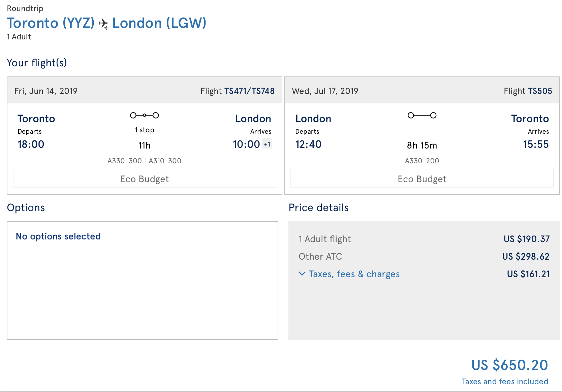Click the +1 next-day arrival badge
Image resolution: width=562 pixels, height=392 pixels.
point(267,144)
